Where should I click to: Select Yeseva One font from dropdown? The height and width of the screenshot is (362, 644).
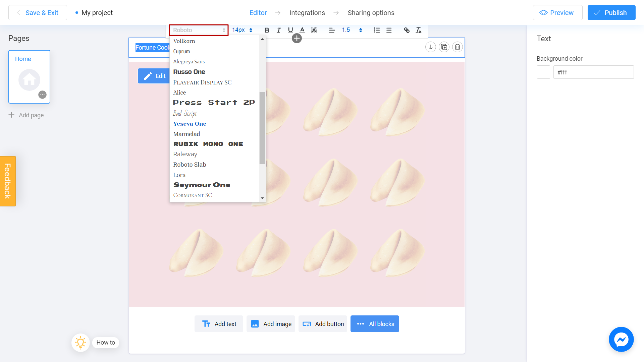click(x=189, y=123)
